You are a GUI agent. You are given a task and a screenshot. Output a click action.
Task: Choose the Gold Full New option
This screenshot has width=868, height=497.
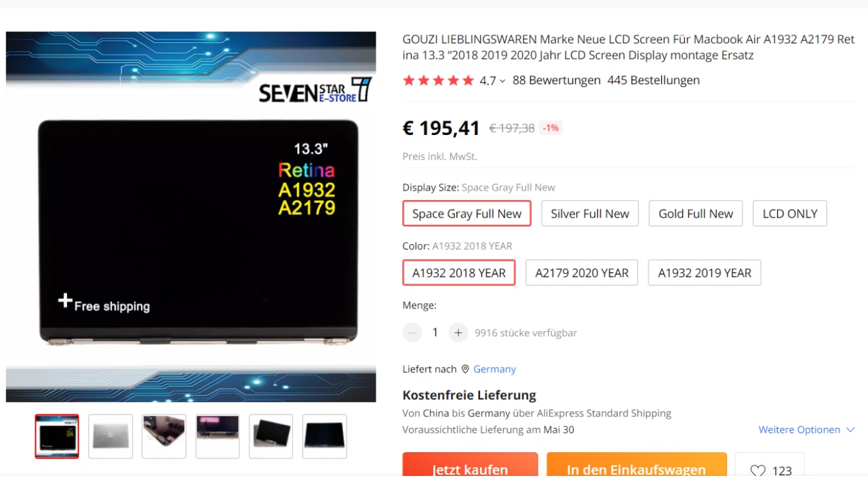tap(696, 214)
